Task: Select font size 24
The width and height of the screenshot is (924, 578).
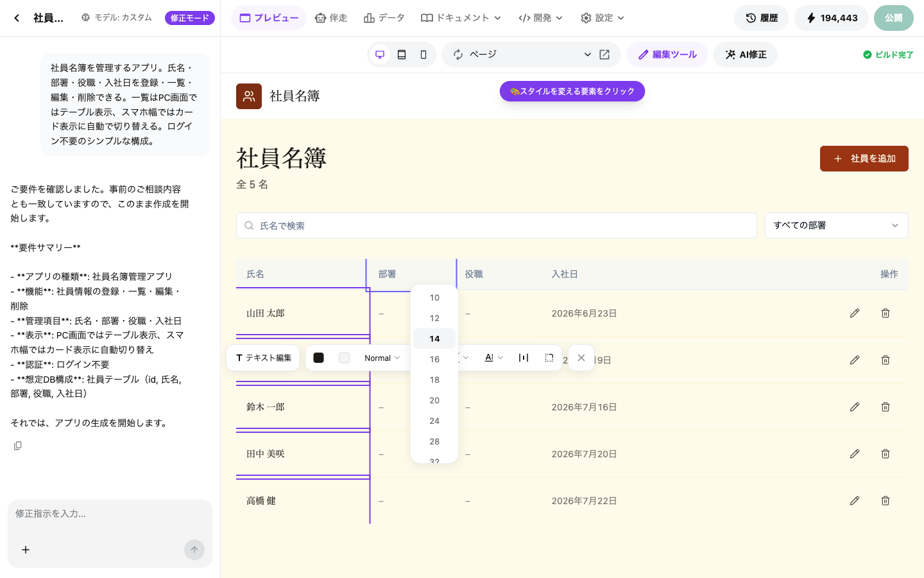Action: 434,421
